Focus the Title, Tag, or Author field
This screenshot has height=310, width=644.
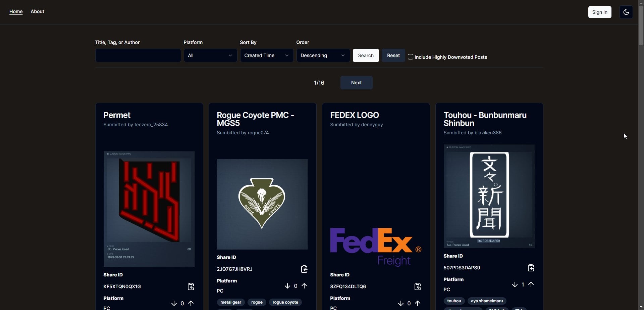coord(138,55)
